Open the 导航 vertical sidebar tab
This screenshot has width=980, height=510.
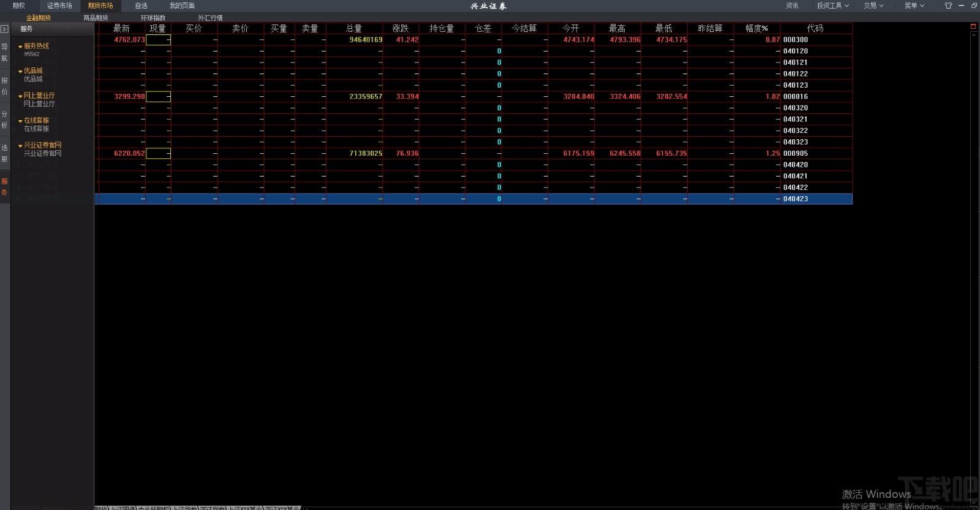[x=4, y=53]
